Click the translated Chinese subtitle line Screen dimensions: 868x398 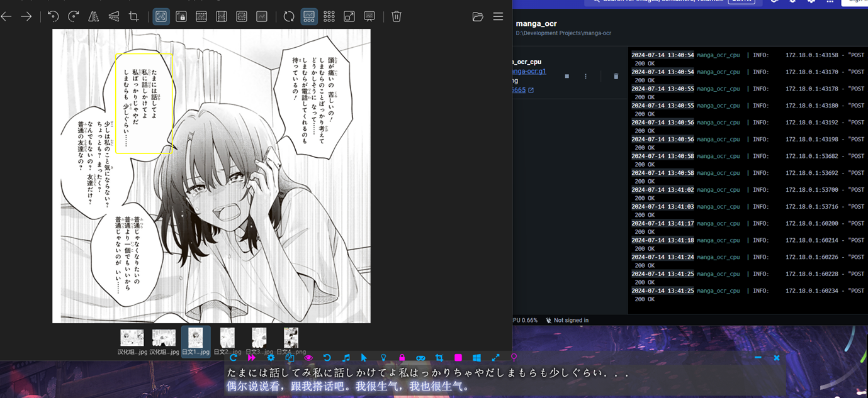tap(348, 387)
